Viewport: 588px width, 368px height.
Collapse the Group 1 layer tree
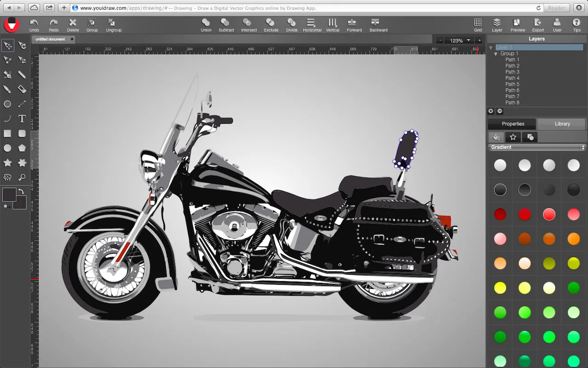click(496, 53)
